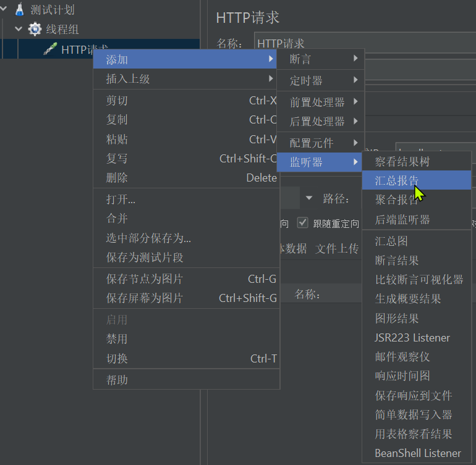The image size is (476, 465).
Task: Click 保存为测试片段 menu entry
Action: (x=187, y=258)
